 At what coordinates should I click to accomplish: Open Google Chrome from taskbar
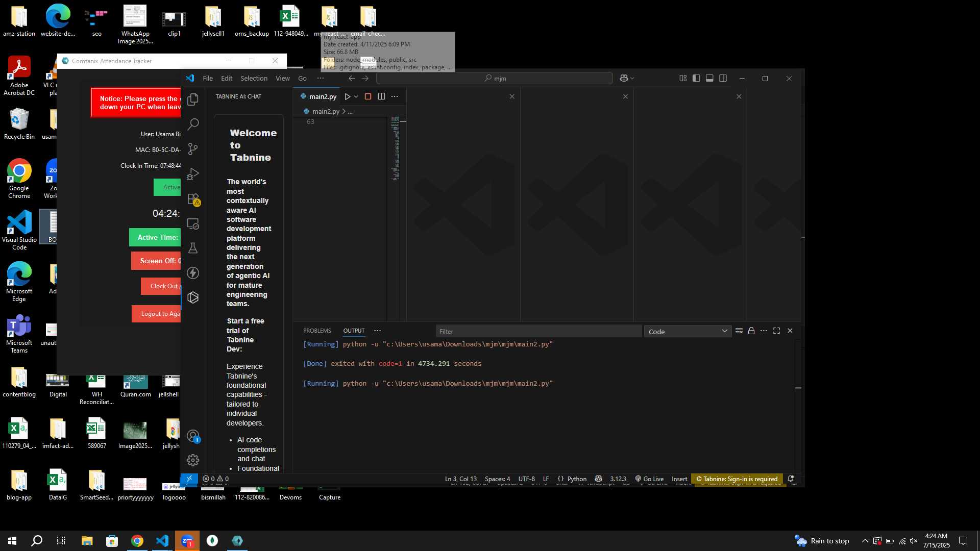coord(137,541)
